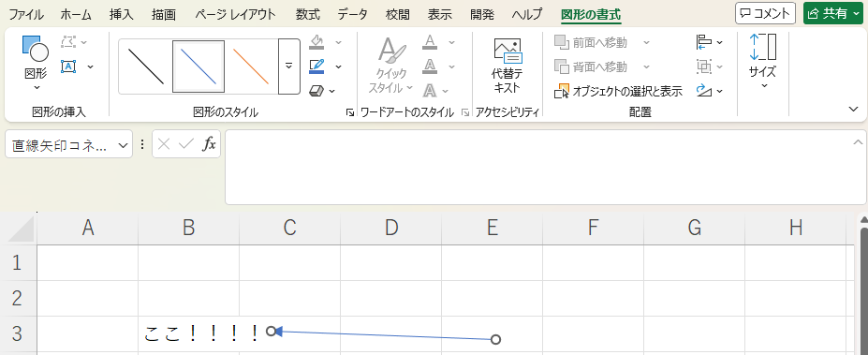Open the 前面へ移動 dropdown arrow
This screenshot has height=355, width=868.
646,43
